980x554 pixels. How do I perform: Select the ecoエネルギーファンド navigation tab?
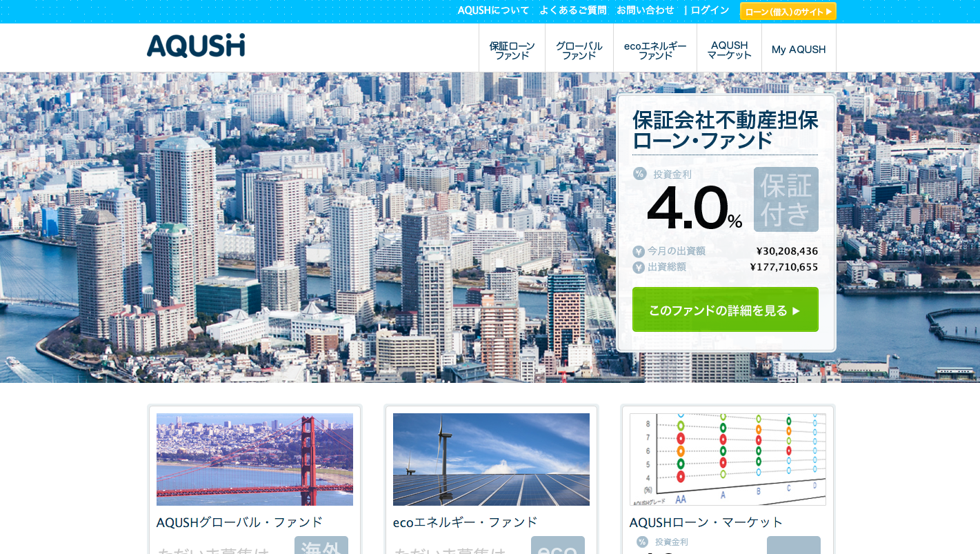click(x=654, y=50)
